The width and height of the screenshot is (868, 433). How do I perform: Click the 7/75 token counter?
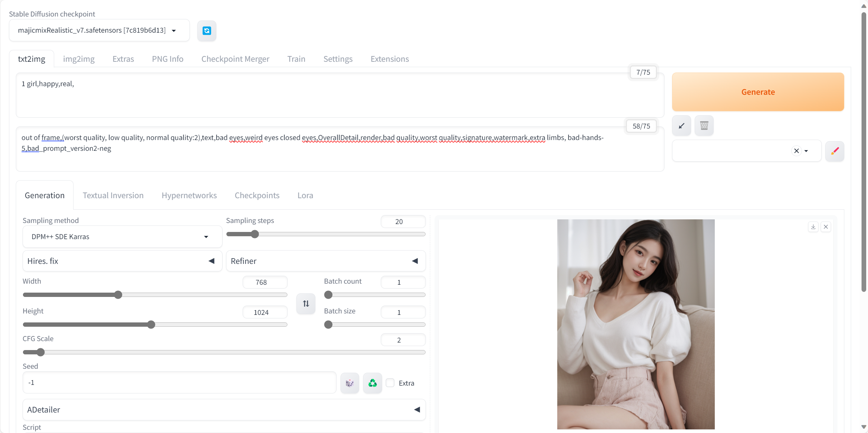click(643, 72)
